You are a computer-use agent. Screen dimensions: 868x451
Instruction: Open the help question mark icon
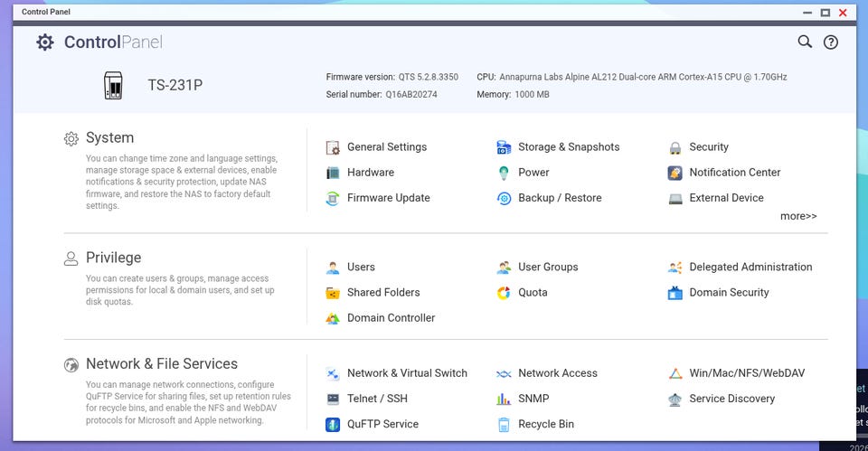(x=830, y=42)
